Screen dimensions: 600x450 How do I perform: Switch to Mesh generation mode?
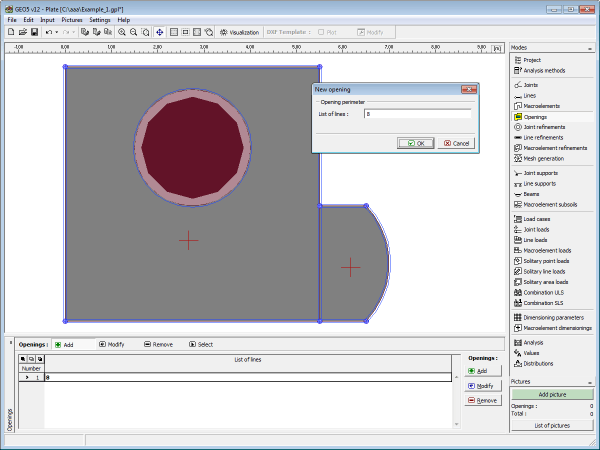click(543, 158)
